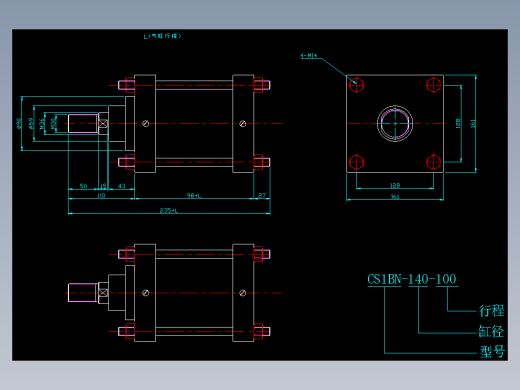Click the "4-M14" bolt callout text

click(308, 56)
